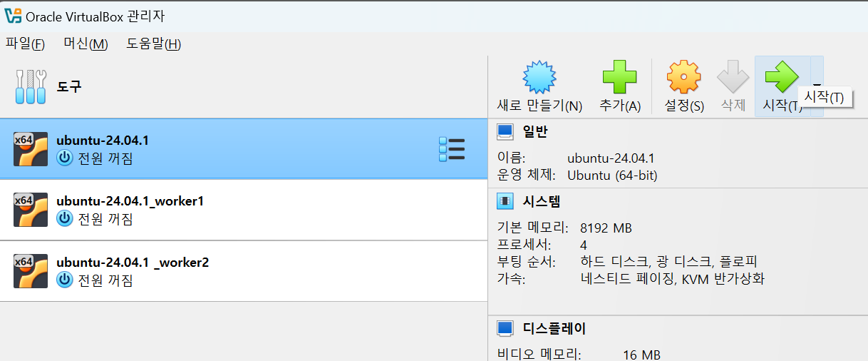868x361 pixels.
Task: Click the 기본 메모리 label
Action: (x=532, y=228)
